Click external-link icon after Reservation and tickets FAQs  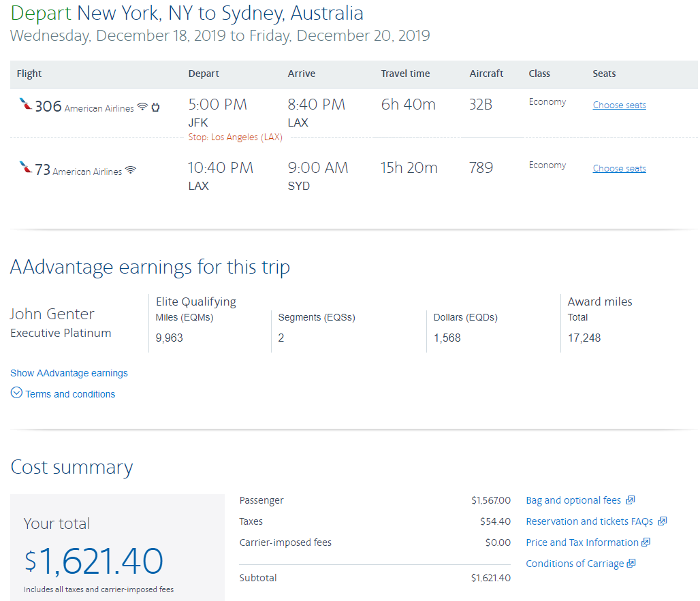coord(662,521)
